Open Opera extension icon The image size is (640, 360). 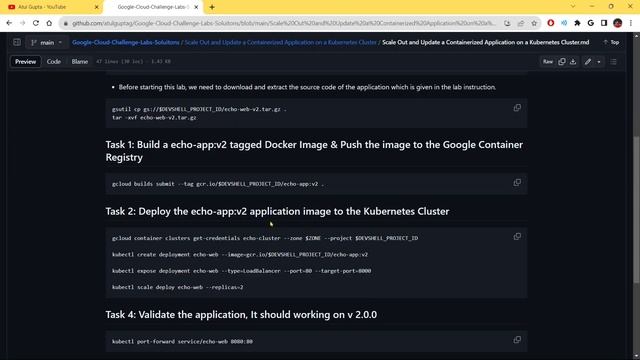pos(551,23)
